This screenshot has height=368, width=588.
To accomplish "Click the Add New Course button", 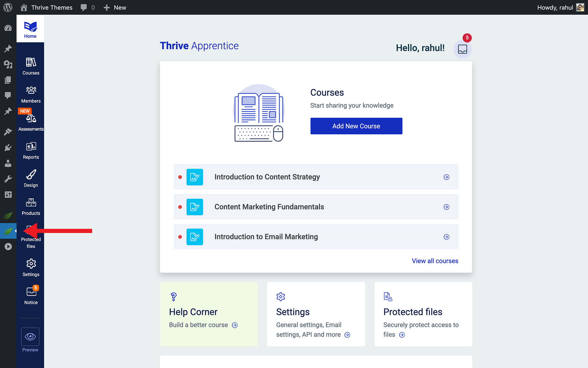I will click(x=356, y=126).
